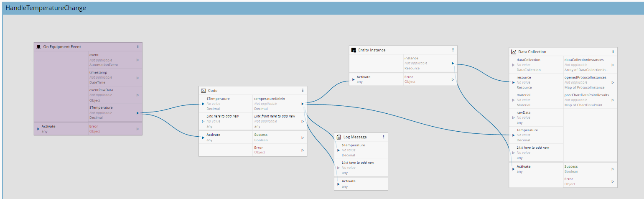Open the On Equipment Event kebab menu
644x199 pixels.
coord(138,46)
